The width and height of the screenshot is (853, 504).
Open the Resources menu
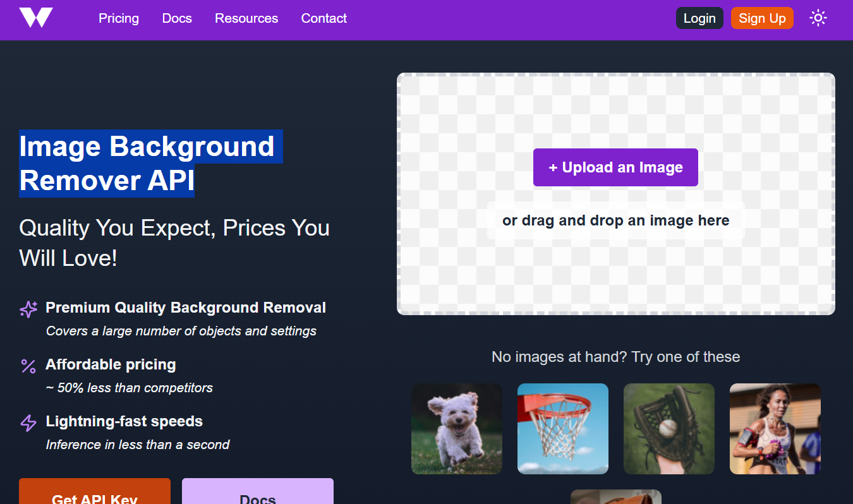point(246,18)
